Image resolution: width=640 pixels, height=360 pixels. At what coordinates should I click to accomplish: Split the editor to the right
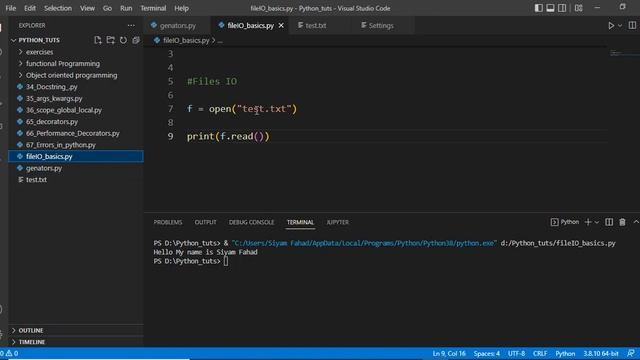632,25
